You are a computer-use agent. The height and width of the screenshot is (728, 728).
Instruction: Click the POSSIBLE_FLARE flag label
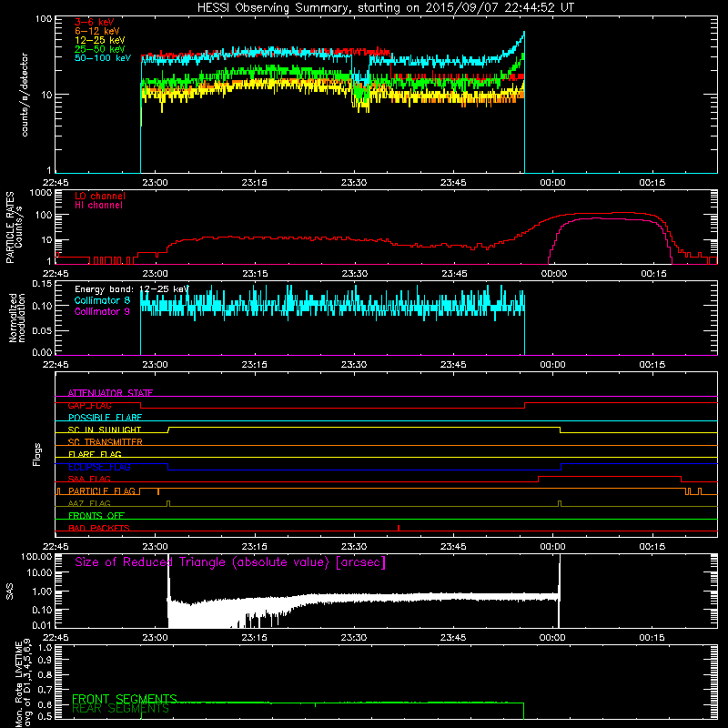click(105, 418)
